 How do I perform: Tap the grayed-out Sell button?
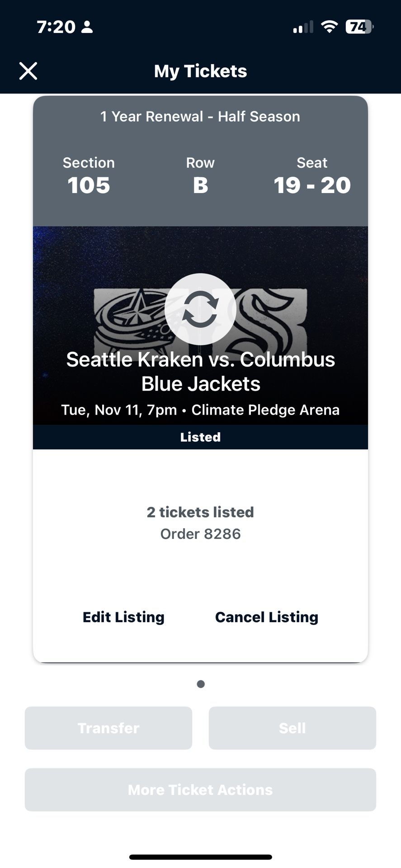click(292, 728)
